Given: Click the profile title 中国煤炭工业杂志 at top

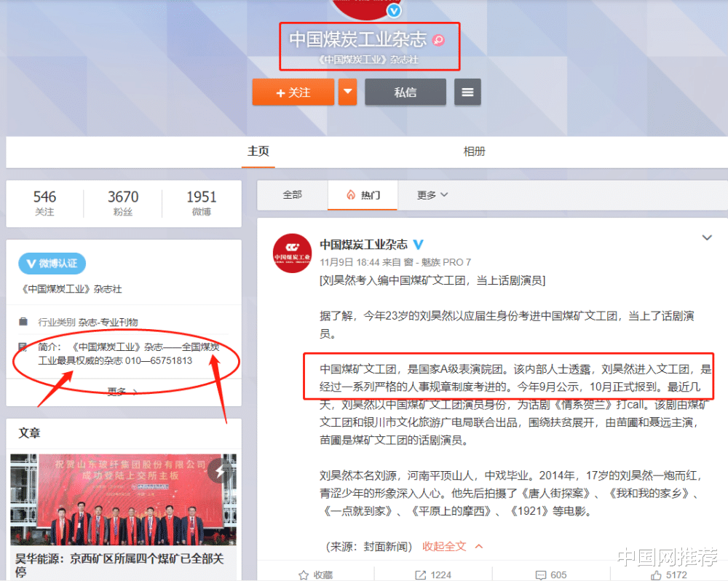Looking at the screenshot, I should tap(357, 39).
